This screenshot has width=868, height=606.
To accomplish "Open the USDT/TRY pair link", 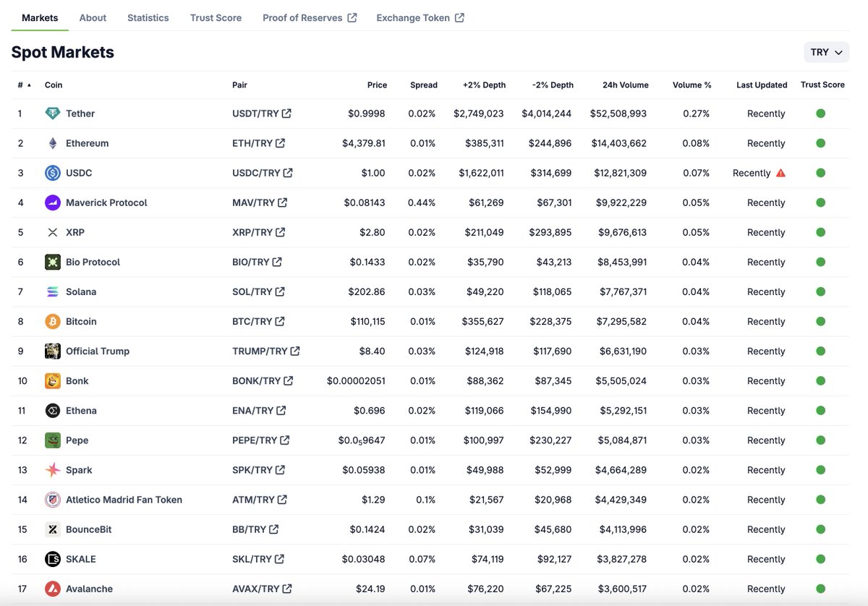I will tap(262, 114).
